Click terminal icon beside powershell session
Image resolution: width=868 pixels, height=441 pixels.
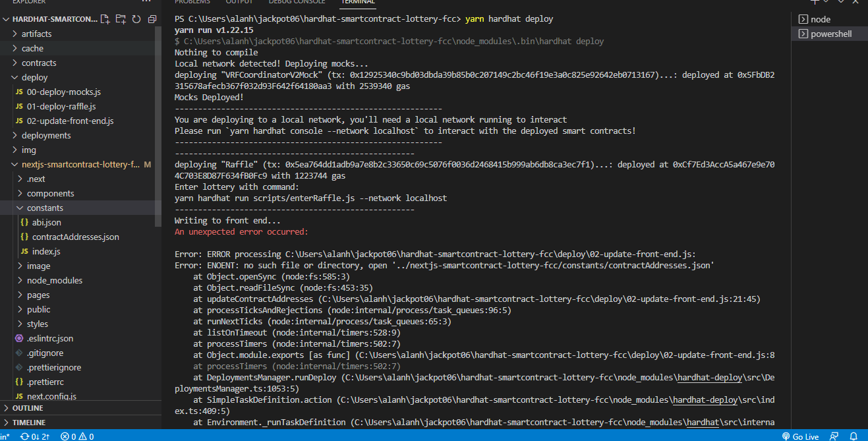(803, 34)
